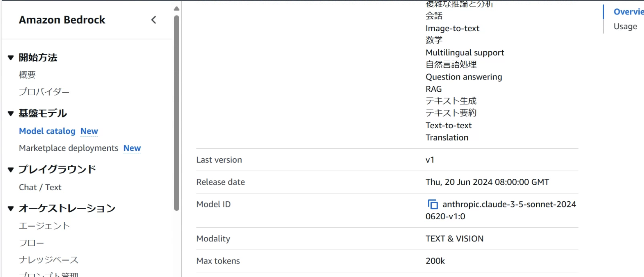Switch to the Usage section

pos(625,26)
